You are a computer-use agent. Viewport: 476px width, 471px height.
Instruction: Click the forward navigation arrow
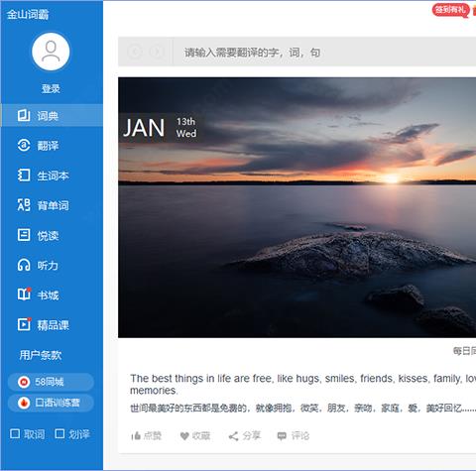[156, 52]
